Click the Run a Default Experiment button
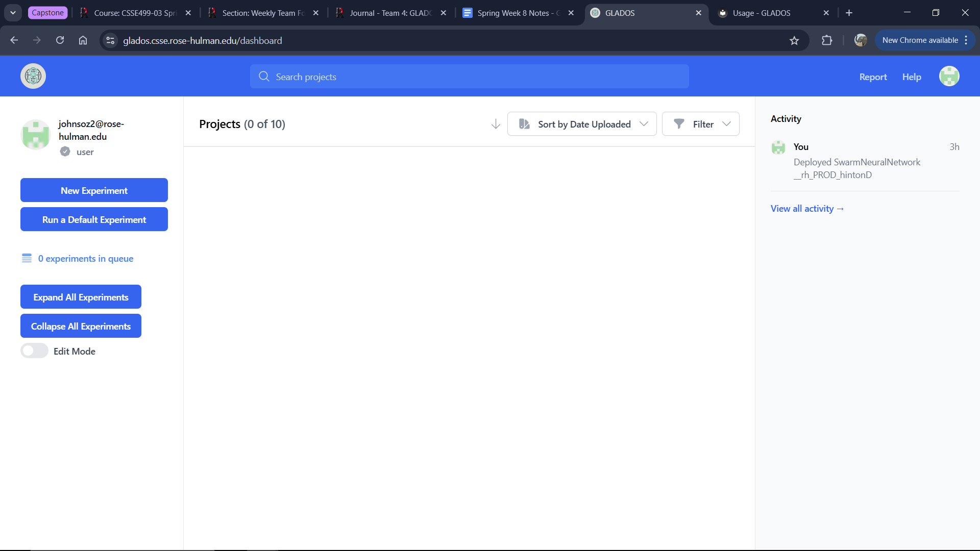This screenshot has width=980, height=551. click(x=94, y=219)
